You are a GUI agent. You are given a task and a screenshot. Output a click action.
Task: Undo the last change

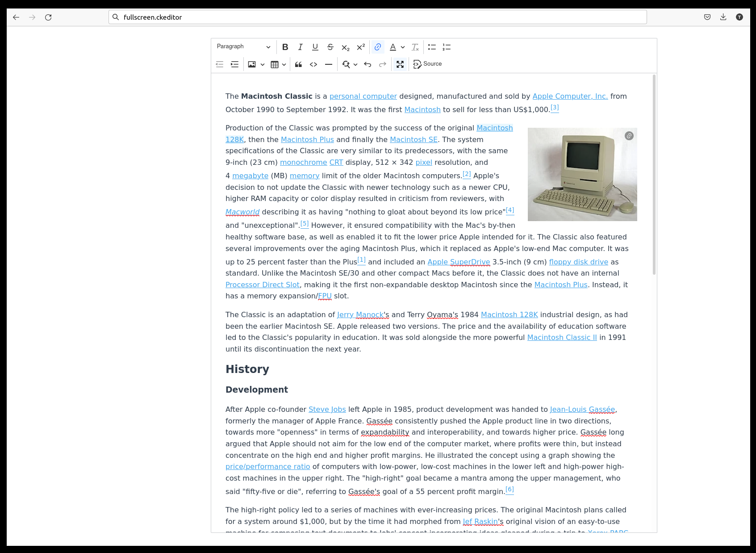click(368, 64)
